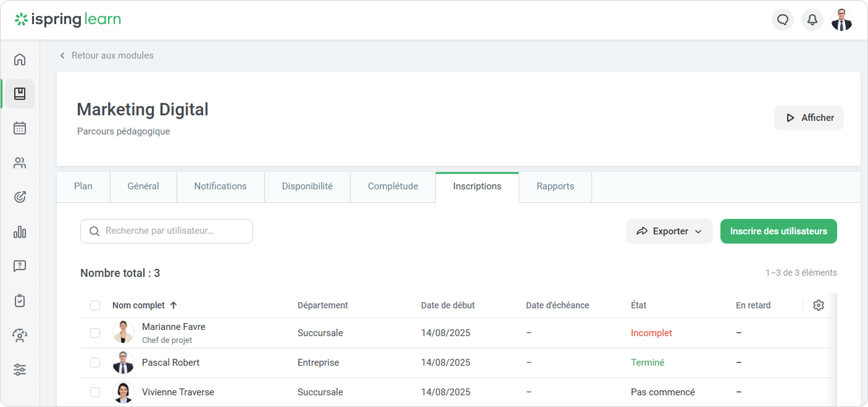Viewport: 868px width, 407px height.
Task: Tick the checkbox for Pascal Robert
Action: [x=95, y=363]
